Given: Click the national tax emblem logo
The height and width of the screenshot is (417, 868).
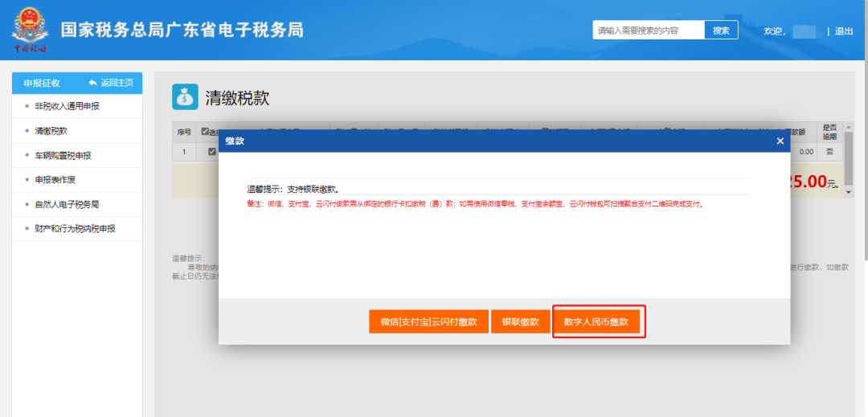Looking at the screenshot, I should pyautogui.click(x=30, y=31).
